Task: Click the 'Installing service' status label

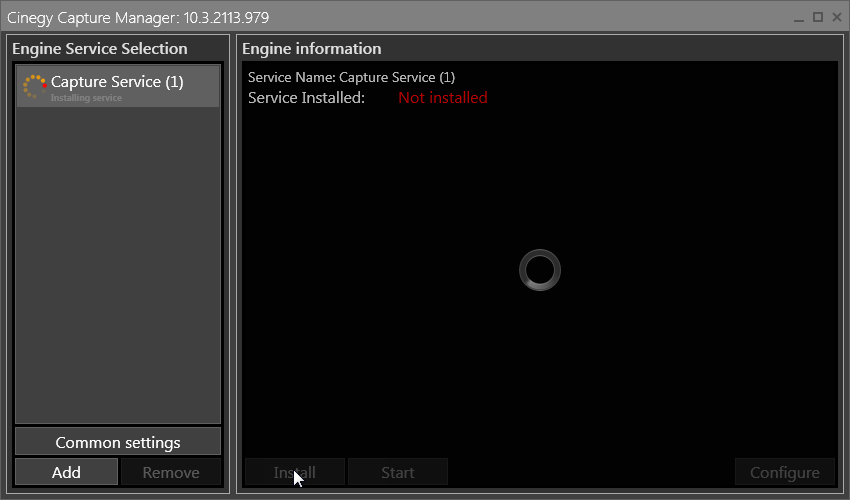Action: [86, 98]
